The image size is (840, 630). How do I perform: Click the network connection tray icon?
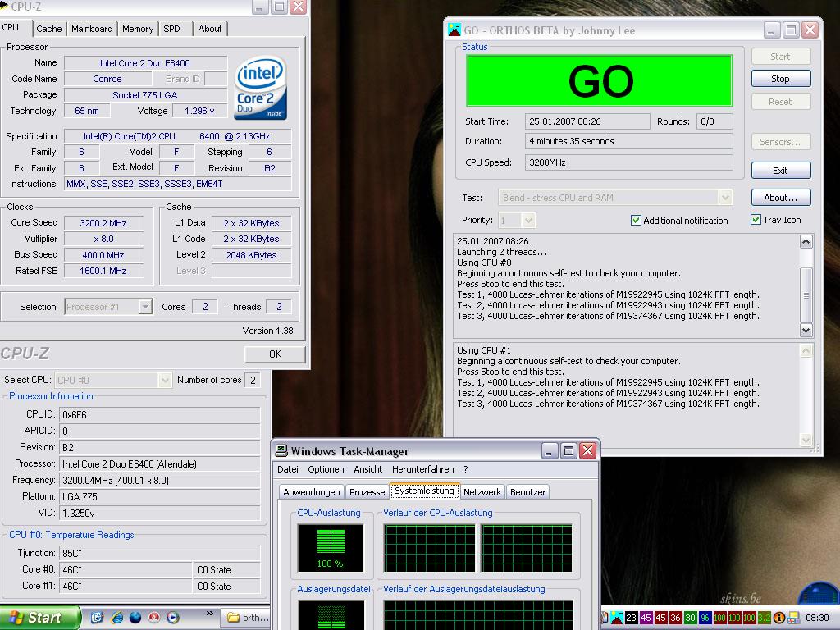pos(793,618)
